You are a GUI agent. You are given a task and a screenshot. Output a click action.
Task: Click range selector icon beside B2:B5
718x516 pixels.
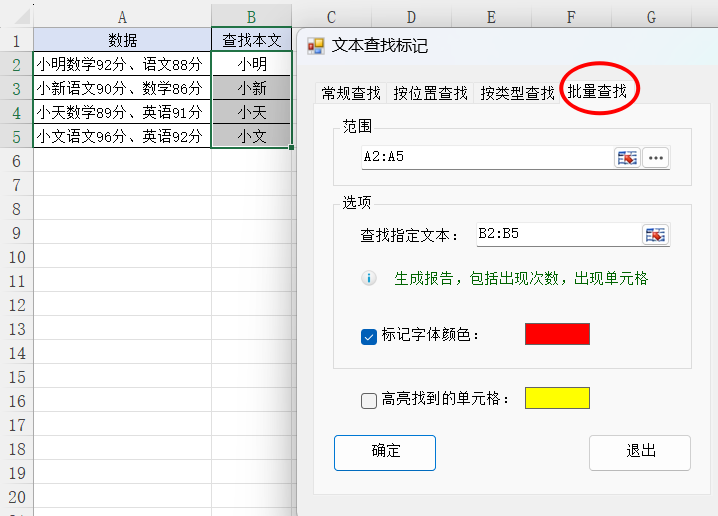pyautogui.click(x=655, y=235)
